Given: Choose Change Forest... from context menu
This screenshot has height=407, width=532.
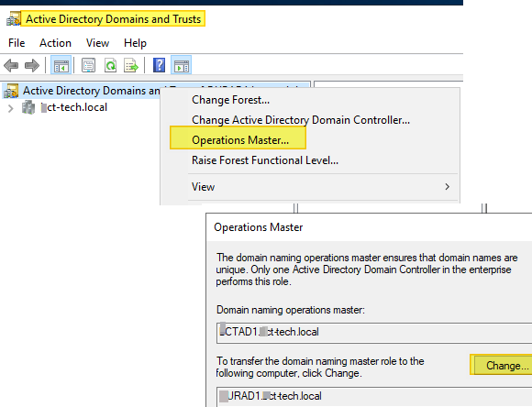Looking at the screenshot, I should coord(231,100).
